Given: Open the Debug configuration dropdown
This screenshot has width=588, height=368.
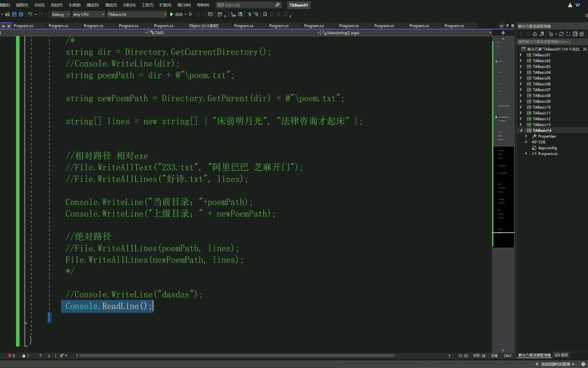Looking at the screenshot, I should coord(61,14).
